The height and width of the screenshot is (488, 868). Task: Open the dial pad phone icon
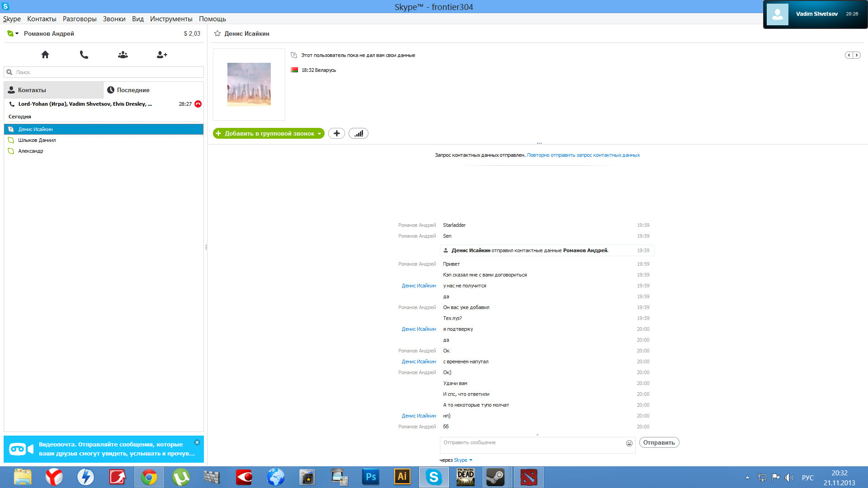click(84, 55)
